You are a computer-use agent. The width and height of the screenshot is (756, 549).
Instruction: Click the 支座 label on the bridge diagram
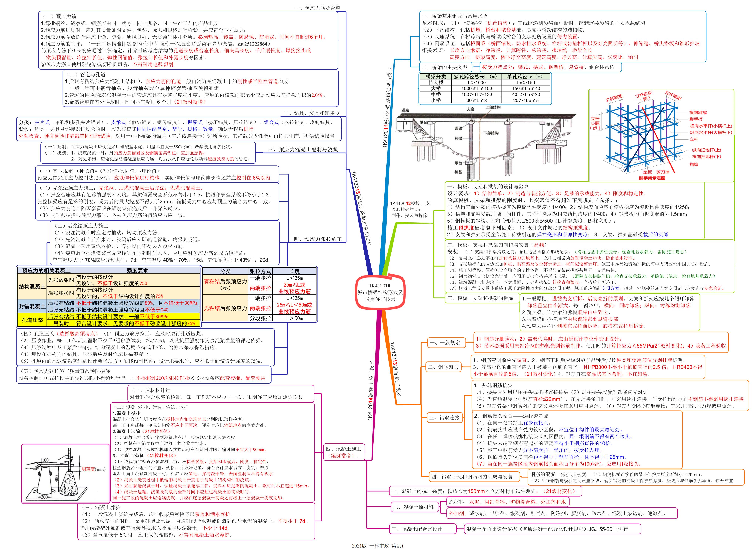[470, 109]
